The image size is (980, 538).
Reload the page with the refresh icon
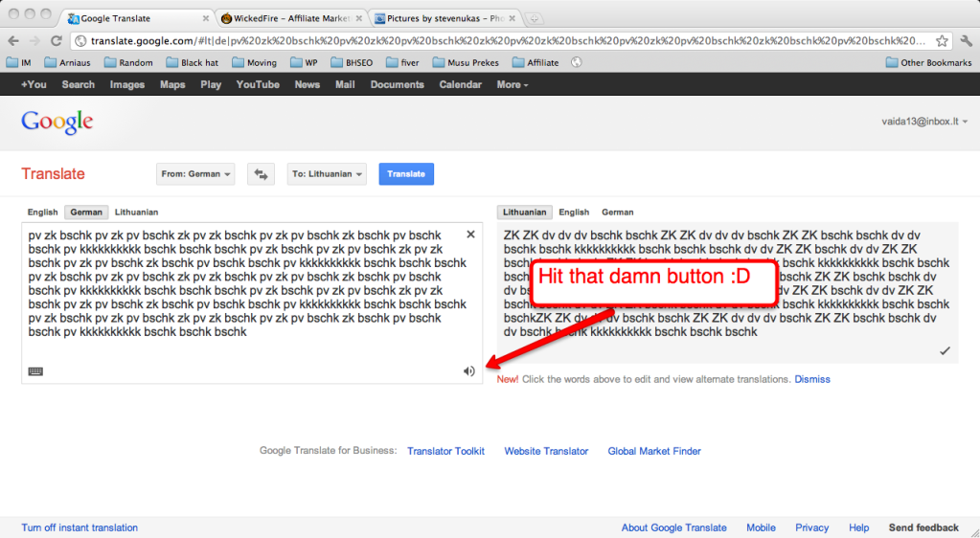click(57, 41)
